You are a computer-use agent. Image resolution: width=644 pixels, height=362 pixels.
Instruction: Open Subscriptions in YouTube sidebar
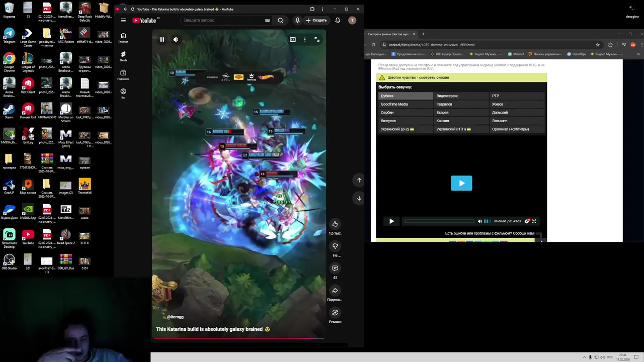coord(123,75)
